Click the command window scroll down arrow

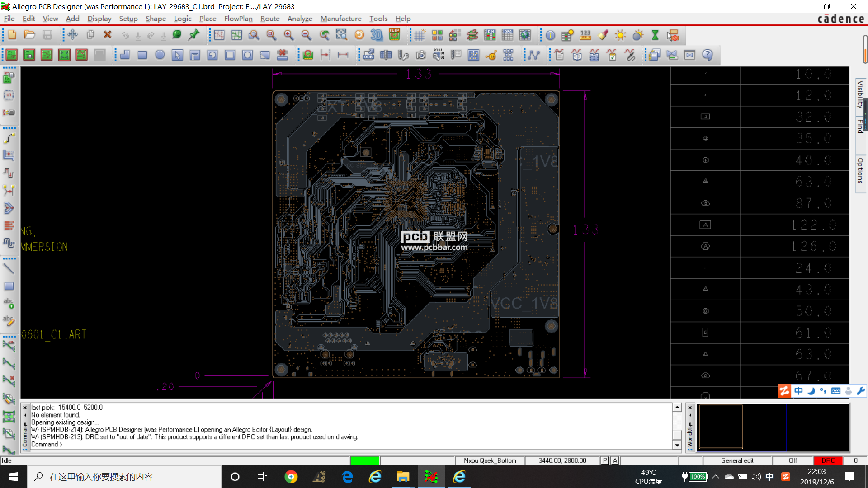(x=677, y=445)
